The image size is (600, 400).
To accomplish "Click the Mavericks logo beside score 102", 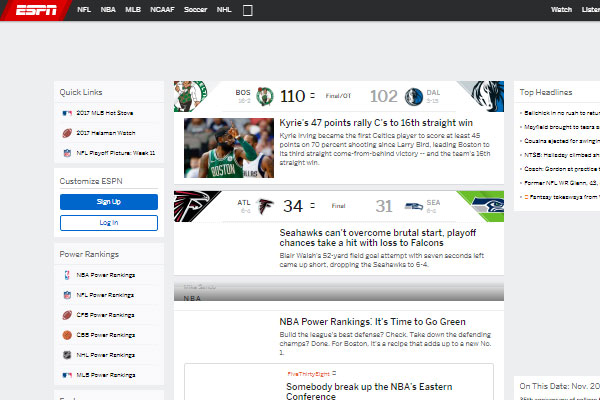I will [414, 96].
